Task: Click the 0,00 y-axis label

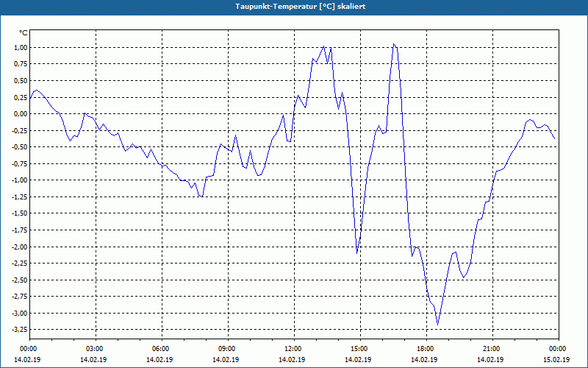Action: click(21, 114)
